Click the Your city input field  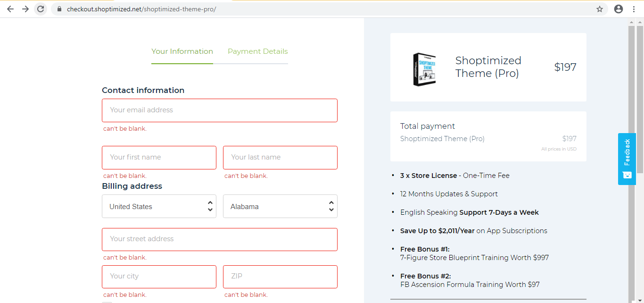point(159,277)
